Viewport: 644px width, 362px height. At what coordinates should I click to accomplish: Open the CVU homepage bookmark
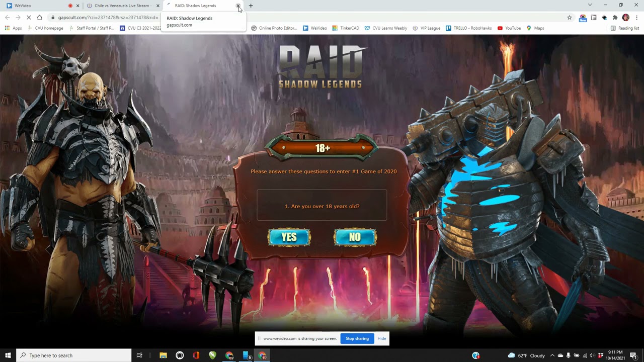45,28
